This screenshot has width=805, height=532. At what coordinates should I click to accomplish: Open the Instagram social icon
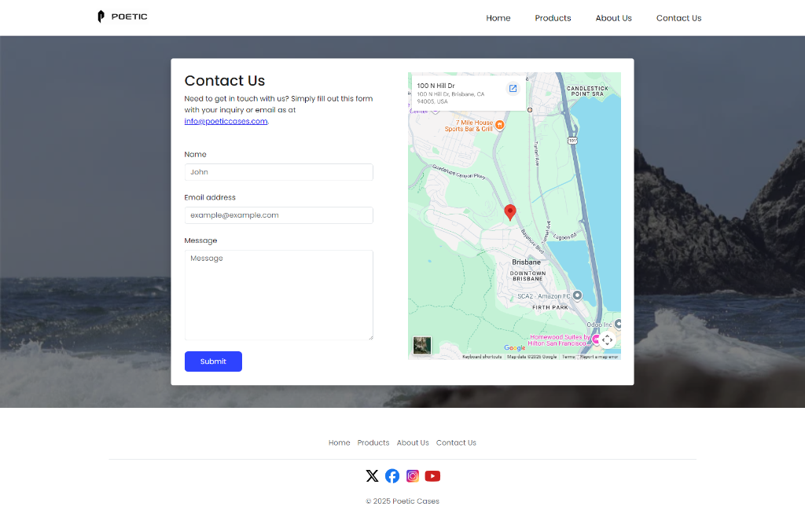(412, 476)
